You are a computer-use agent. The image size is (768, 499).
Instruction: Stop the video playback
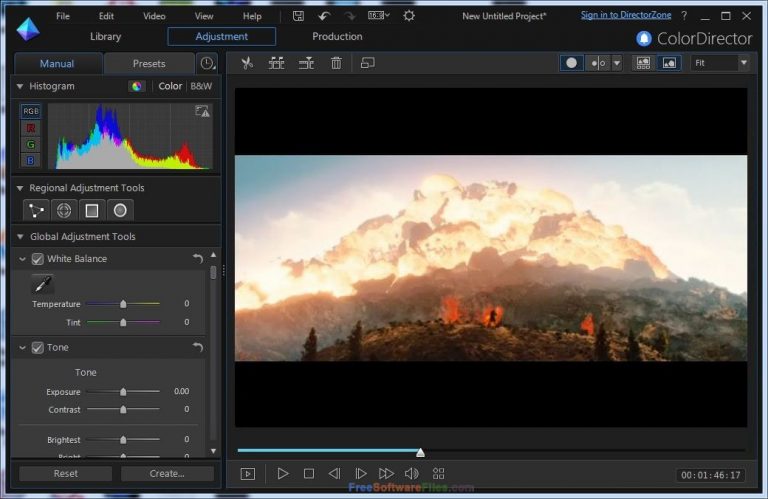(x=309, y=474)
